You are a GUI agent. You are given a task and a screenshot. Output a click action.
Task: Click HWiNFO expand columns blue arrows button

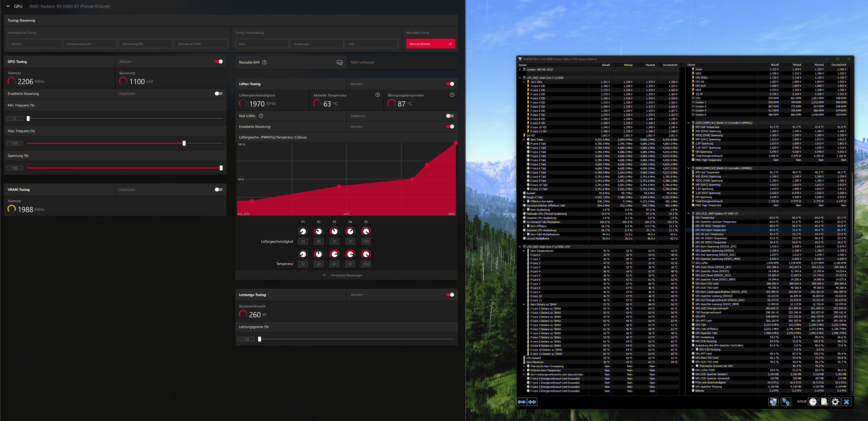pos(522,402)
